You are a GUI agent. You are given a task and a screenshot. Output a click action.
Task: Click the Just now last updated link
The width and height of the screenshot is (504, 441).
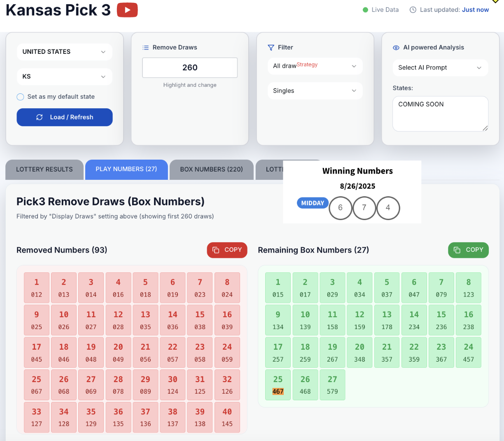click(x=475, y=10)
